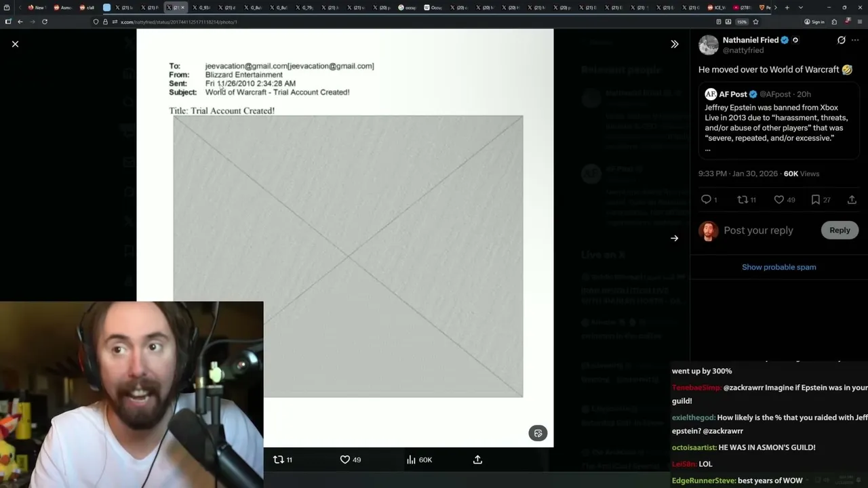Screen dimensions: 868x488
Task: Like the tweet in the side panel
Action: [785, 199]
